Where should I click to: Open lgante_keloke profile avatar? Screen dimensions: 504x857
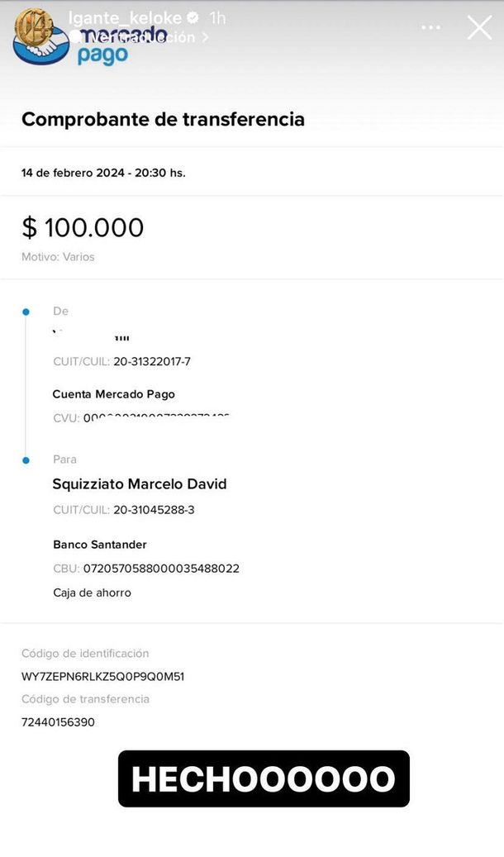coord(34,26)
